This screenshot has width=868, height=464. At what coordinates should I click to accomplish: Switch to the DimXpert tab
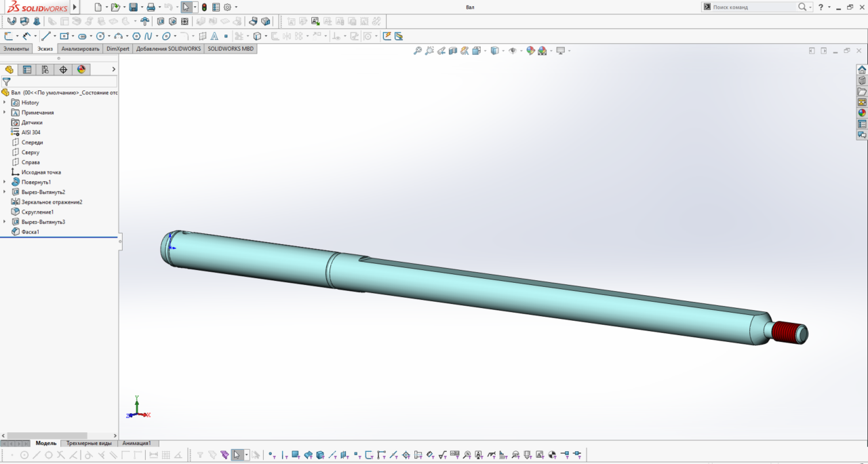[x=118, y=49]
